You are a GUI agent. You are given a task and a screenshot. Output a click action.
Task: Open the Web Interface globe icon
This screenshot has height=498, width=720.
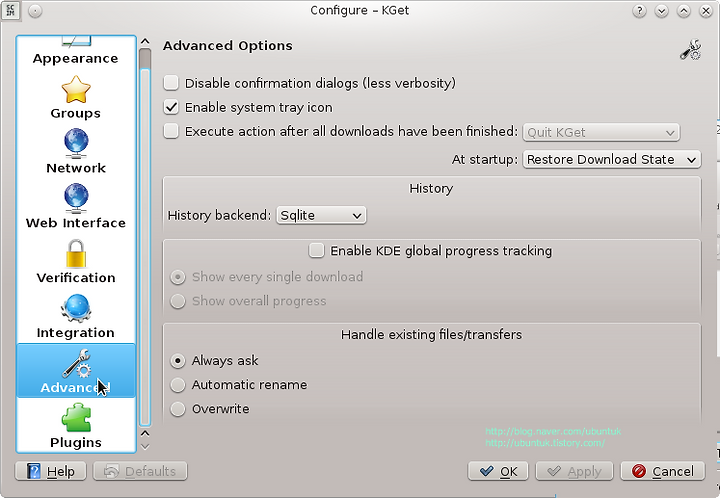pyautogui.click(x=76, y=198)
